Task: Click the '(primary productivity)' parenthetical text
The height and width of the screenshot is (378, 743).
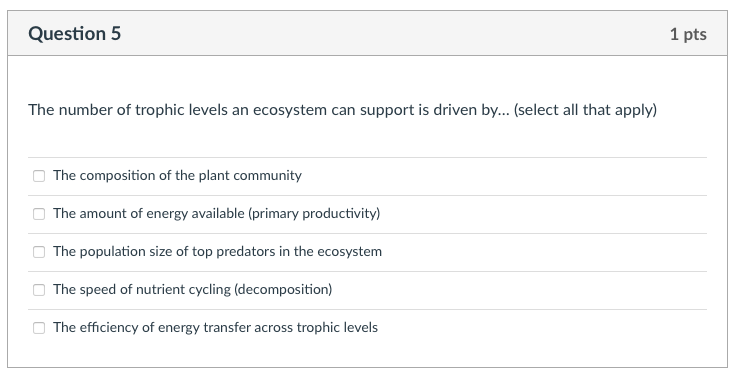Action: 314,214
